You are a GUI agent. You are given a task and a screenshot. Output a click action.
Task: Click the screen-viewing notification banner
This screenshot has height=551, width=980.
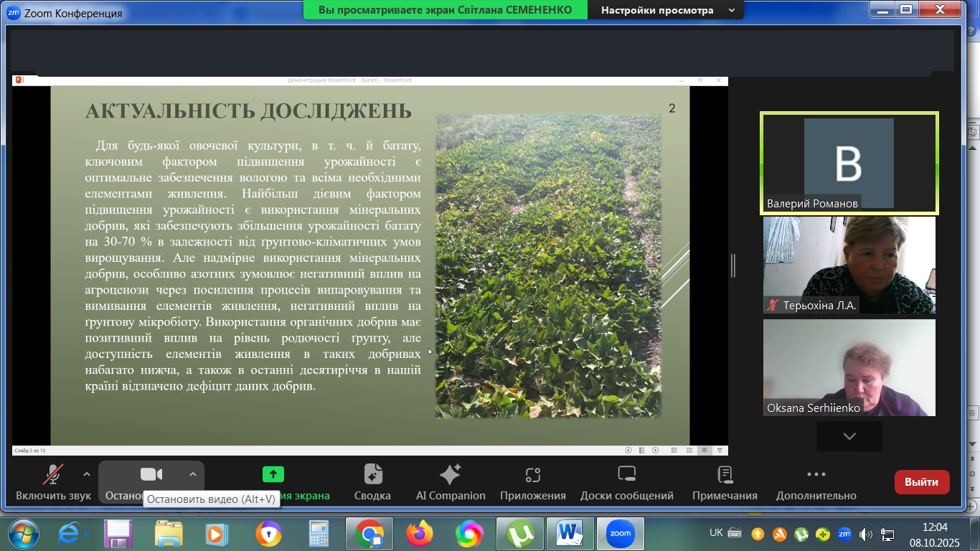[x=445, y=10]
